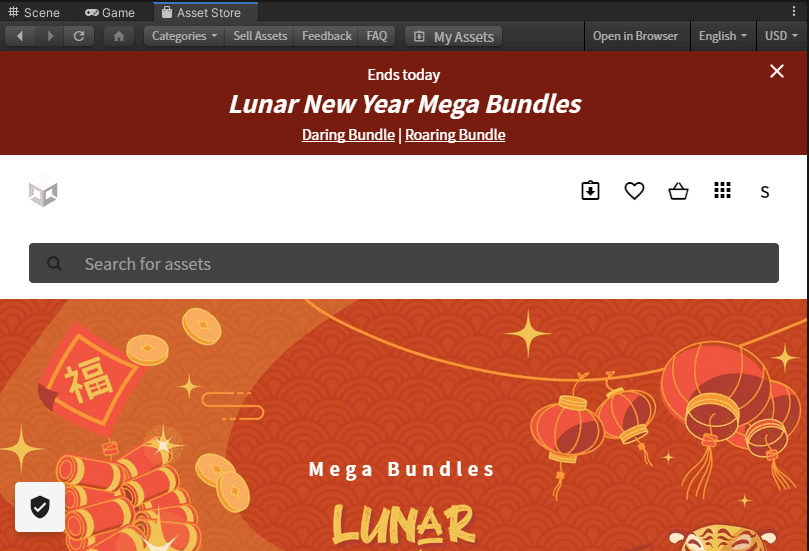Reload the Asset Store page
Screen dimensions: 809x551
point(79,36)
